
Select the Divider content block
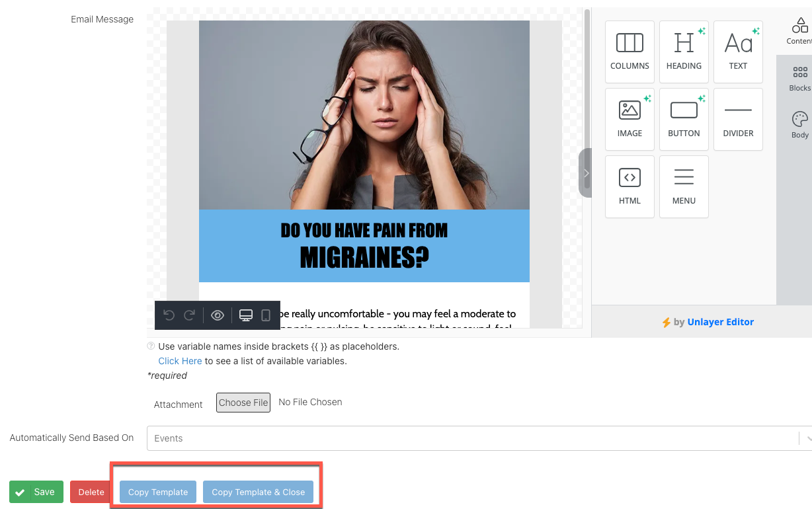[738, 119]
